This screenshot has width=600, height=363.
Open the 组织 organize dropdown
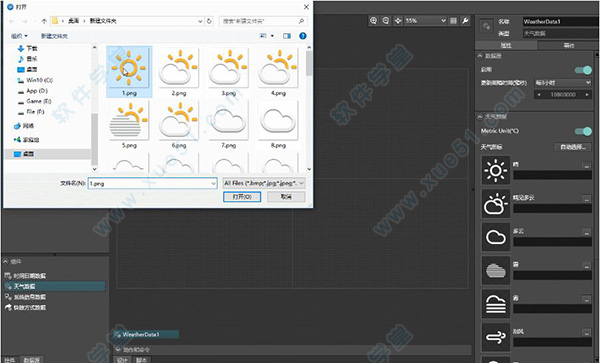tap(19, 36)
